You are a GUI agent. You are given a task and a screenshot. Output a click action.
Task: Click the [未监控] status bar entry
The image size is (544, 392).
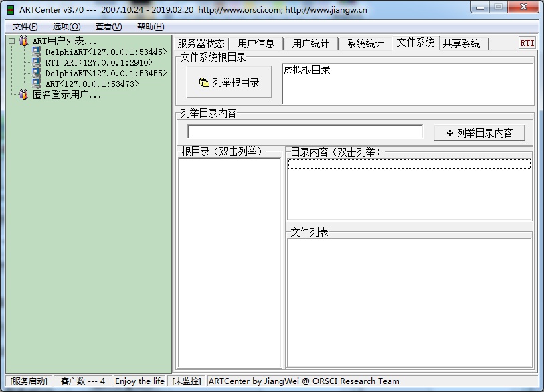coord(187,381)
